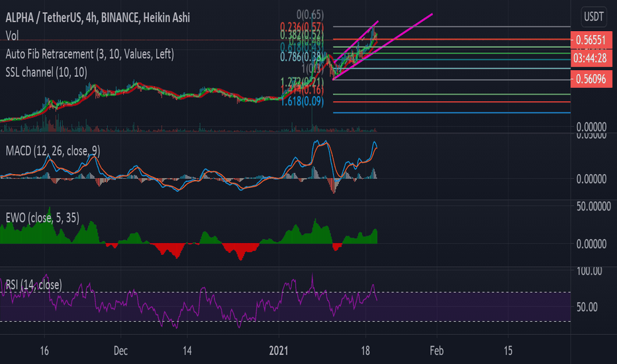
Task: Click the 15 date axis label
Action: 508,351
